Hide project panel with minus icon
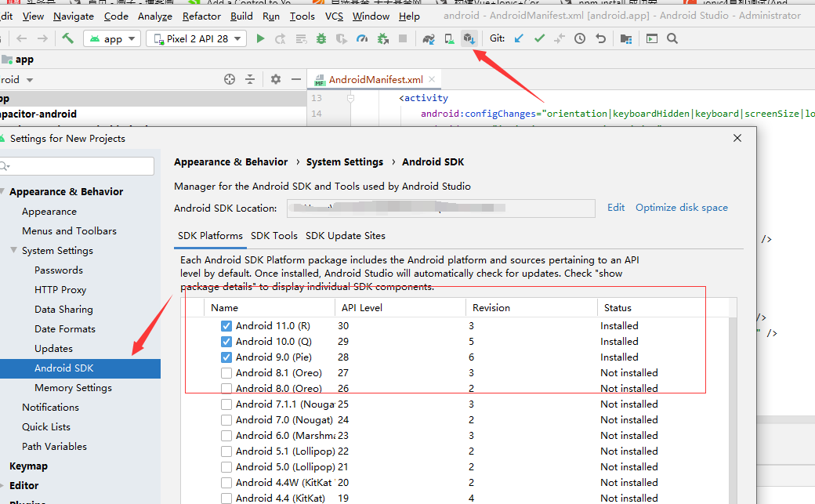 pyautogui.click(x=296, y=79)
